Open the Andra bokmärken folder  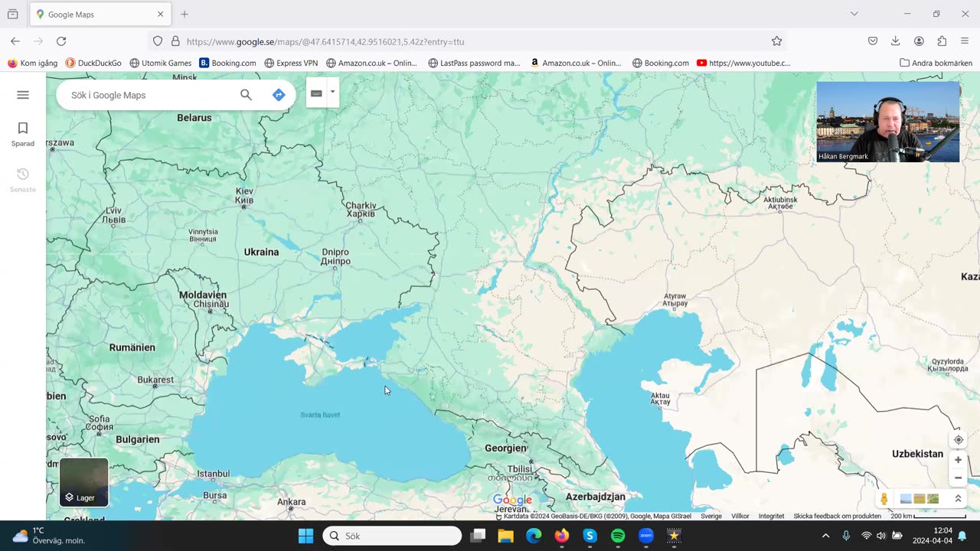[936, 63]
